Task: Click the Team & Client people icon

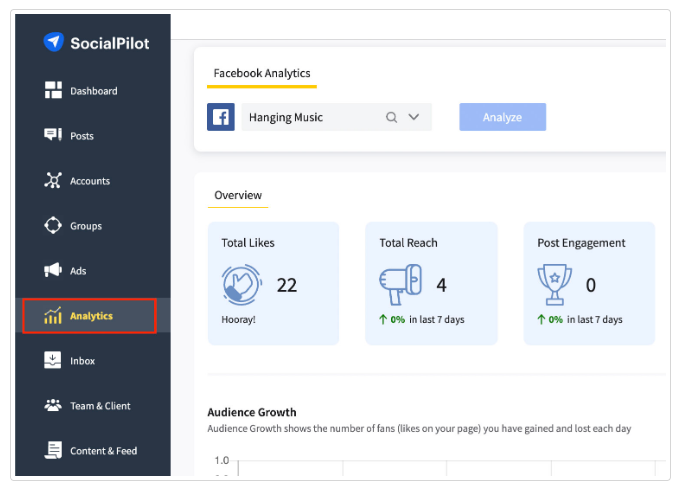Action: tap(53, 405)
